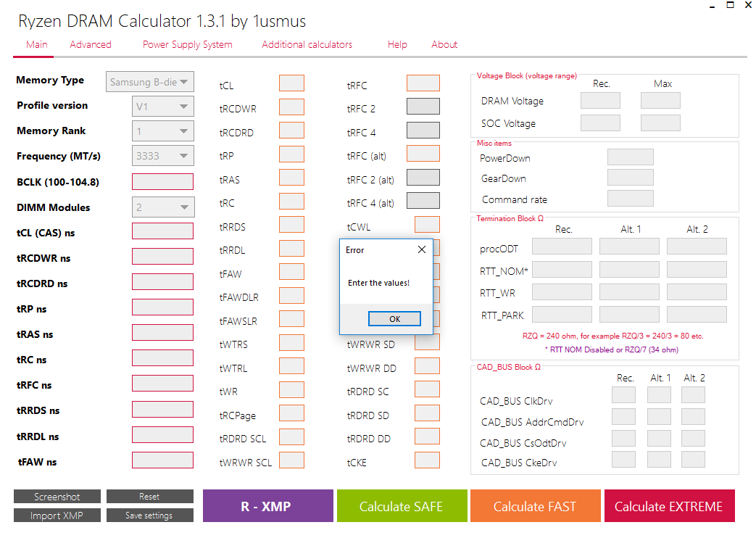Viewport: 756px width, 538px height.
Task: Click the Save settings button
Action: pyautogui.click(x=149, y=516)
